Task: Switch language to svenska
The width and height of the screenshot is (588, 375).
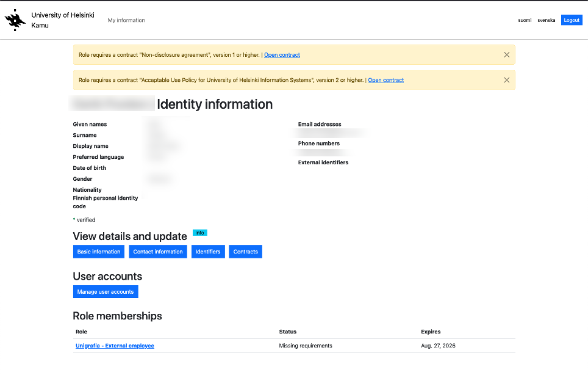Action: click(546, 20)
